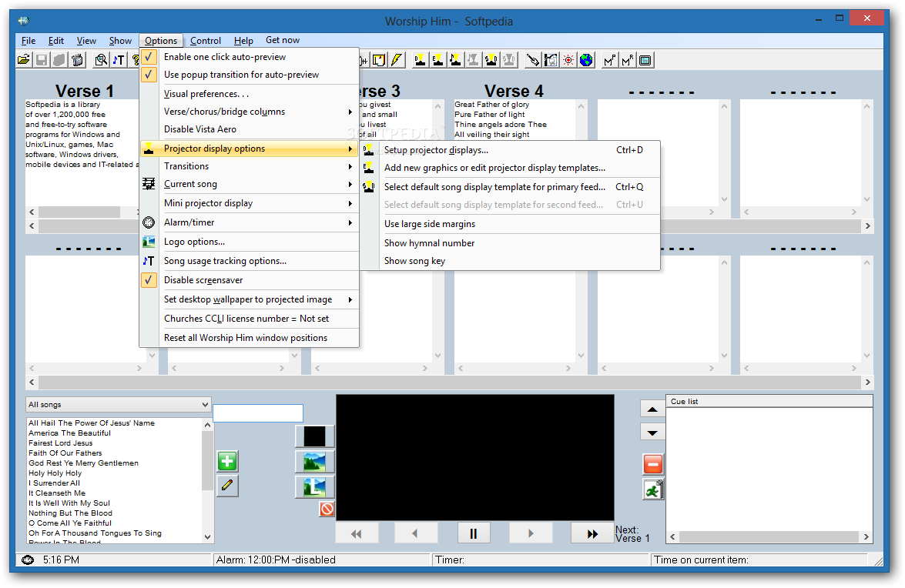
Task: Expand Mini projector display submenu
Action: coord(249,203)
